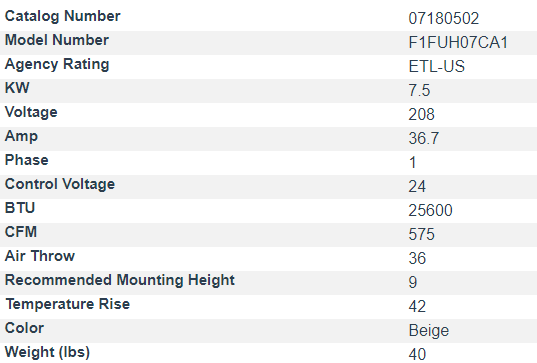Screen dimensions: 537x363
Task: Select the 208 voltage value
Action: [x=422, y=114]
